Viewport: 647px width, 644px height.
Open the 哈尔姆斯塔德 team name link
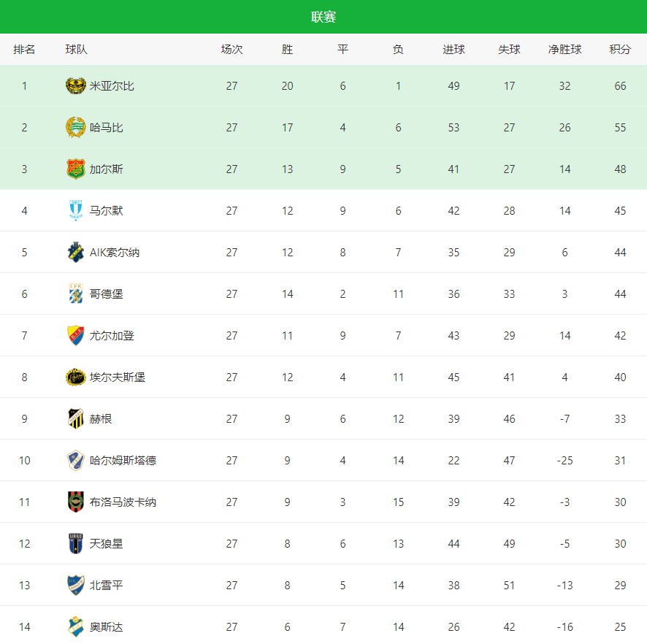pyautogui.click(x=123, y=461)
